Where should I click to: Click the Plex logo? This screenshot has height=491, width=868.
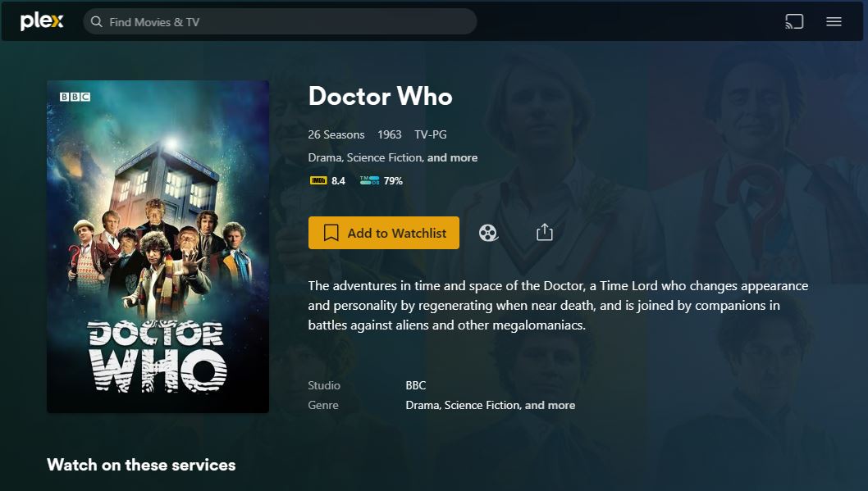click(x=42, y=21)
